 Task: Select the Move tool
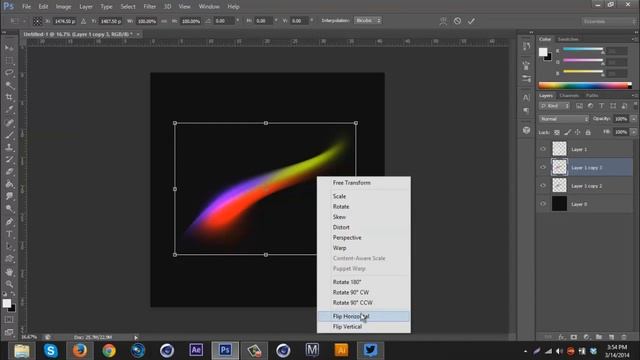tap(9, 48)
